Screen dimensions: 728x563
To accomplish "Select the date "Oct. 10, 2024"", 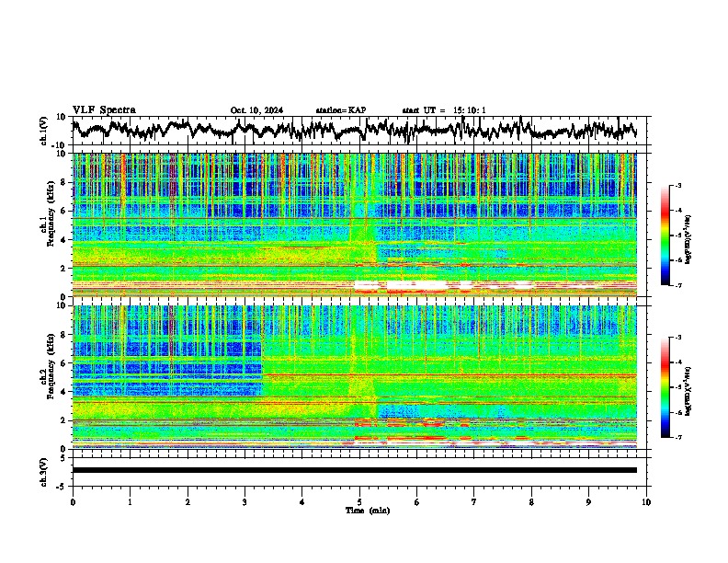I will pyautogui.click(x=256, y=110).
